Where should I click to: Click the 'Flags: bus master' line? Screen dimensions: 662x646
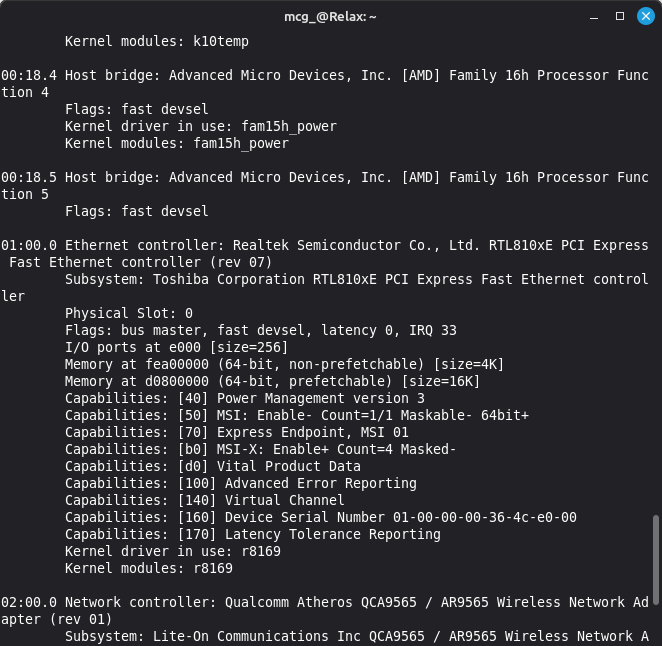[x=261, y=330]
